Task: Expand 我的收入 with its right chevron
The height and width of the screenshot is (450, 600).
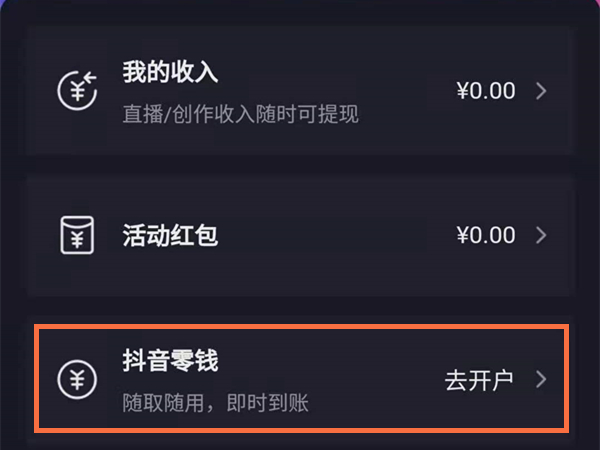Action: [x=541, y=91]
